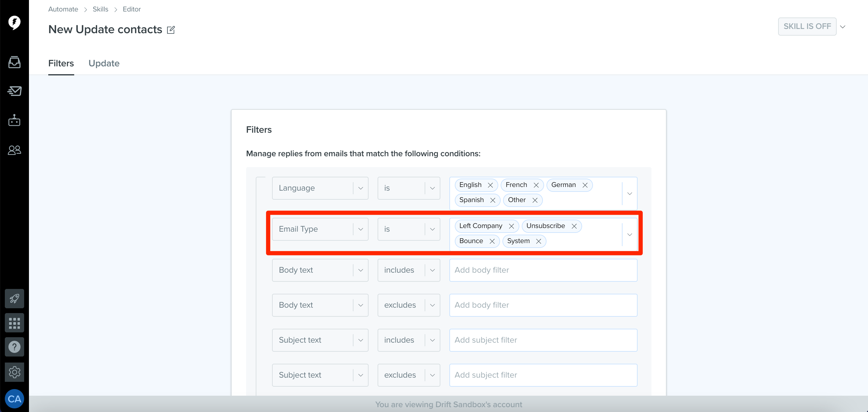This screenshot has height=412, width=868.
Task: Open the inbox tray icon in sidebar
Action: (x=14, y=62)
